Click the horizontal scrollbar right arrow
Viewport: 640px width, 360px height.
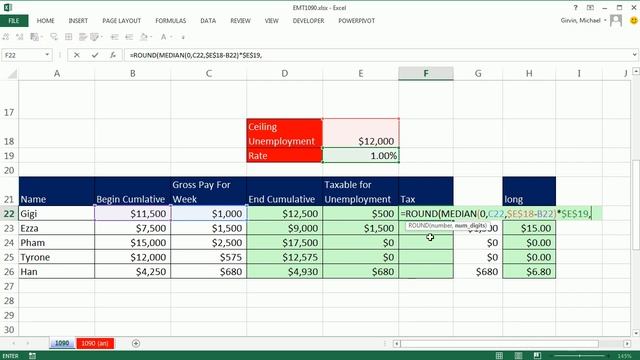pyautogui.click(x=627, y=344)
